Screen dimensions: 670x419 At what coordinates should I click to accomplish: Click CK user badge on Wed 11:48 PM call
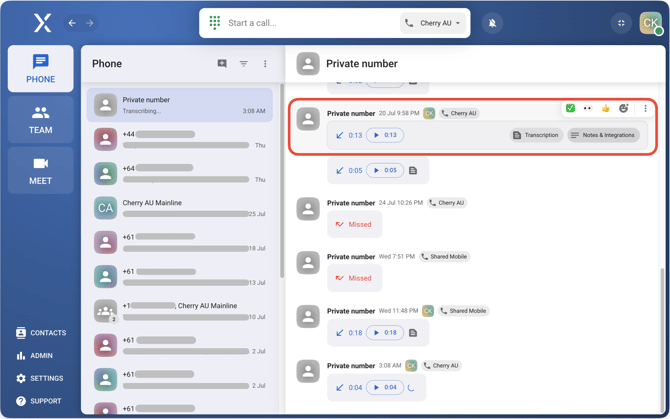coord(428,311)
